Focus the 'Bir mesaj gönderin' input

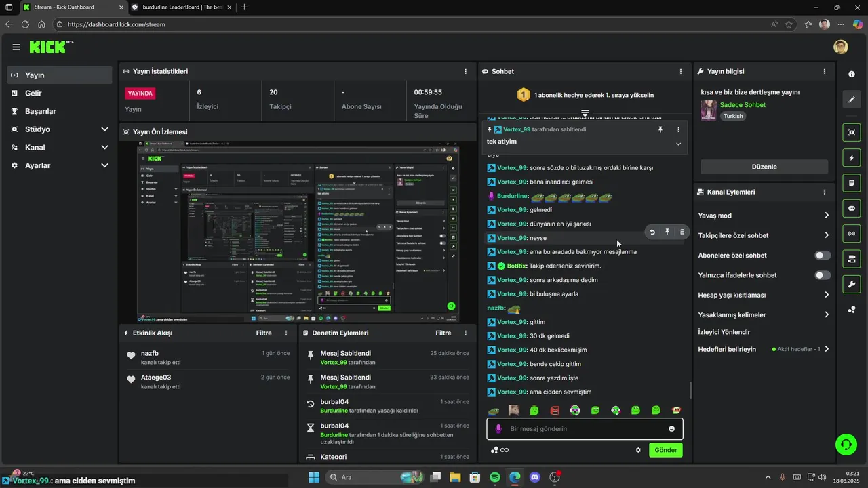[585, 429]
